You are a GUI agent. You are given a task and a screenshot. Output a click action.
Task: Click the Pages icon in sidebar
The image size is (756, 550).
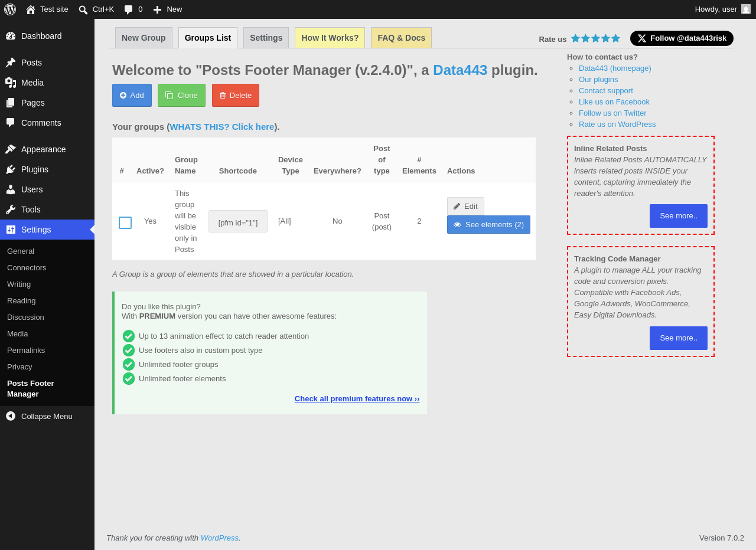11,103
